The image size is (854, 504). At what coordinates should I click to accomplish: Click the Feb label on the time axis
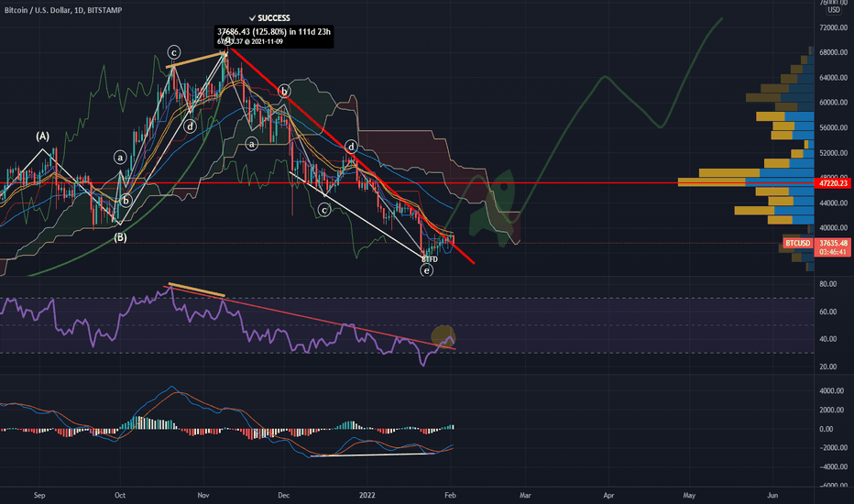(x=450, y=495)
